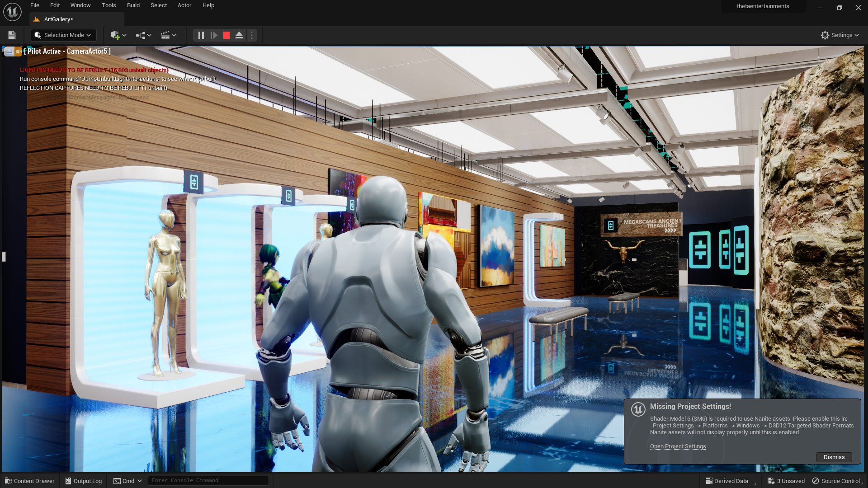Open play options three-dot menu

[x=252, y=35]
